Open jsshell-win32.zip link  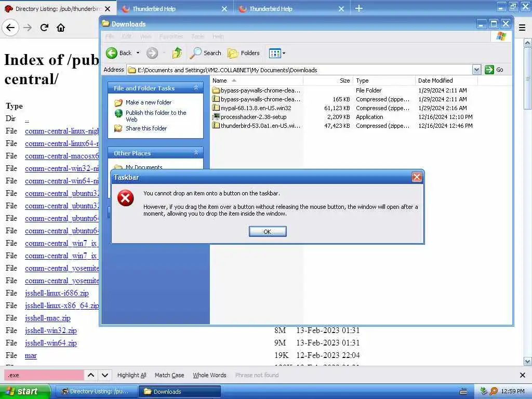pos(51,330)
